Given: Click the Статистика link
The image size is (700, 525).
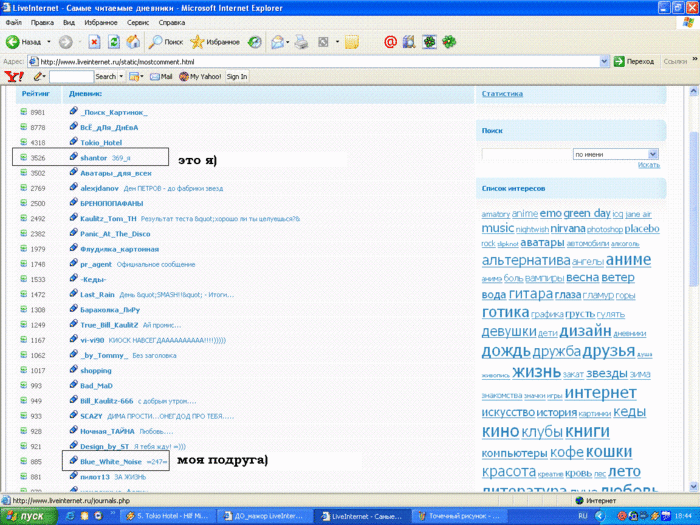Looking at the screenshot, I should tap(502, 94).
